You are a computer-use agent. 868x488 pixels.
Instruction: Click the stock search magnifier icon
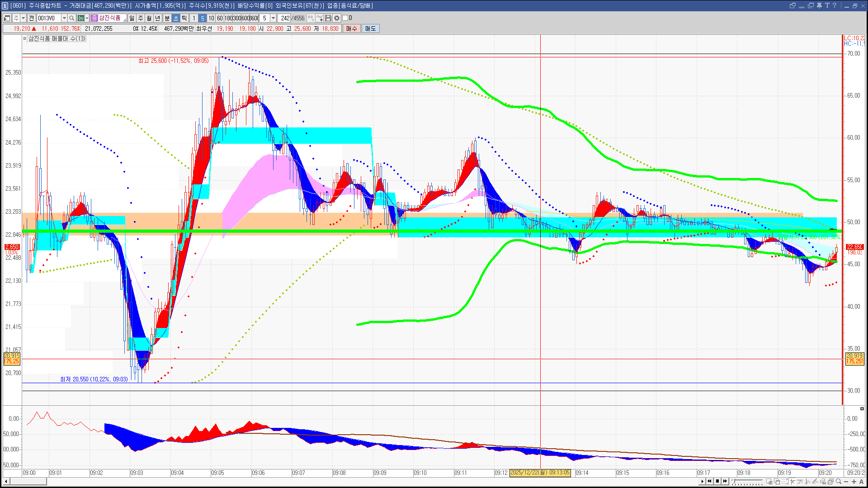71,18
